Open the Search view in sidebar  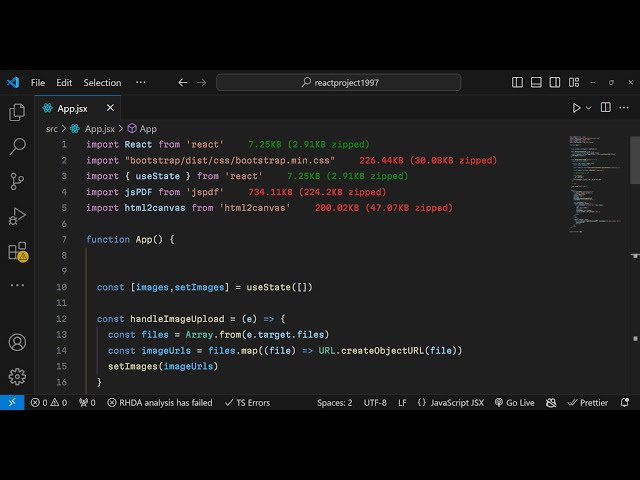click(17, 147)
